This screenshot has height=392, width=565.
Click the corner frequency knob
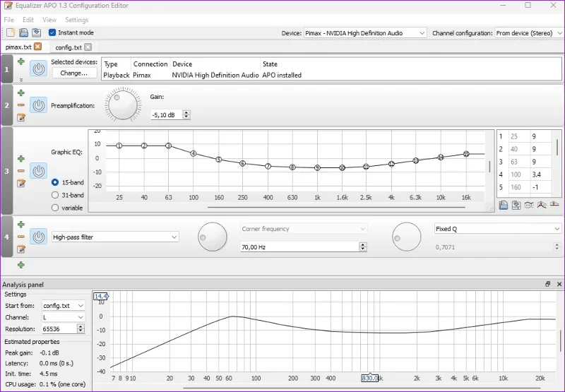coord(213,237)
